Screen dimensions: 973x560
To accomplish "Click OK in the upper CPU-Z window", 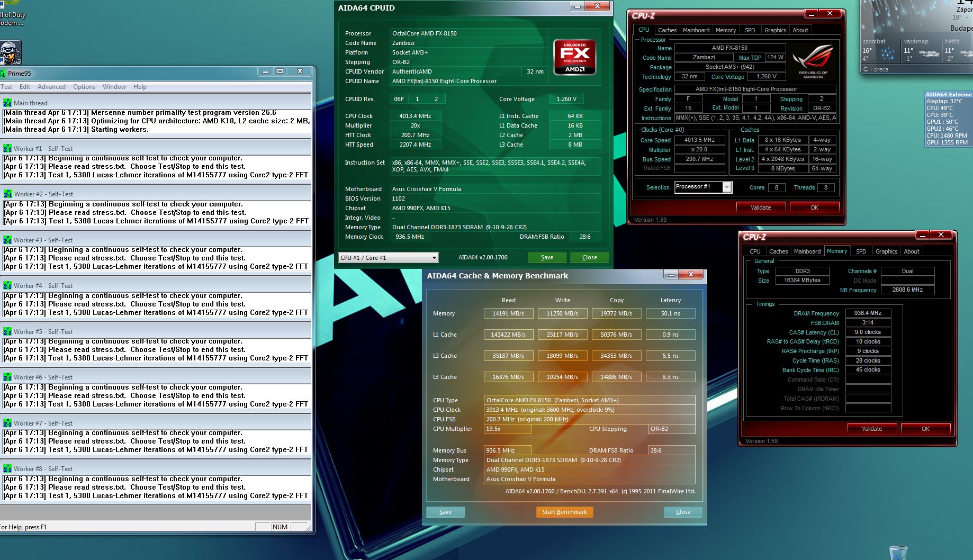I will (814, 207).
